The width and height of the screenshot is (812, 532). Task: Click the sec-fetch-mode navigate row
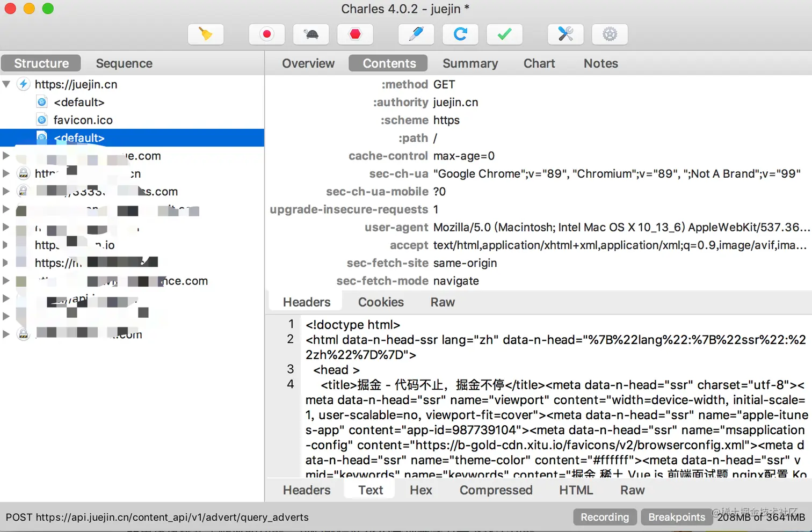click(x=539, y=281)
